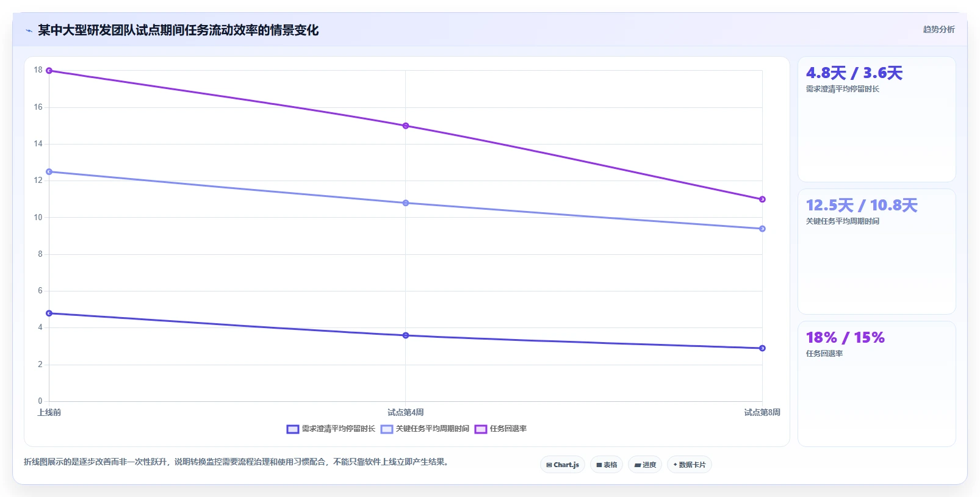Screen dimensions: 980x497
Task: Select the 数据卡片 chip
Action: tap(690, 465)
